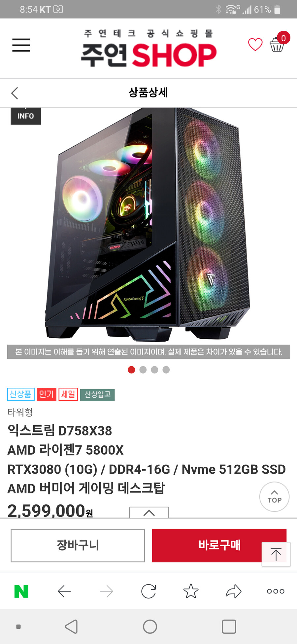
Task: Switch to the second image dot
Action: coord(143,370)
